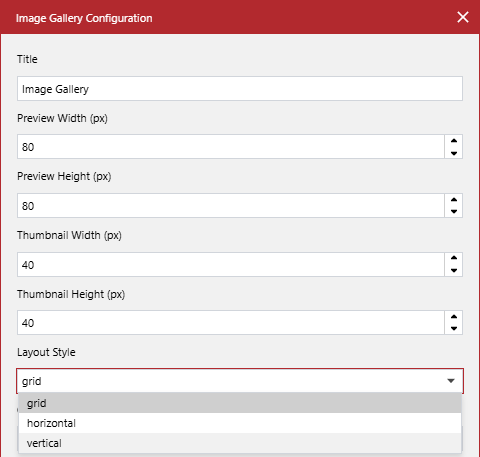The image size is (480, 457).
Task: Click the Title label
Action: point(27,59)
